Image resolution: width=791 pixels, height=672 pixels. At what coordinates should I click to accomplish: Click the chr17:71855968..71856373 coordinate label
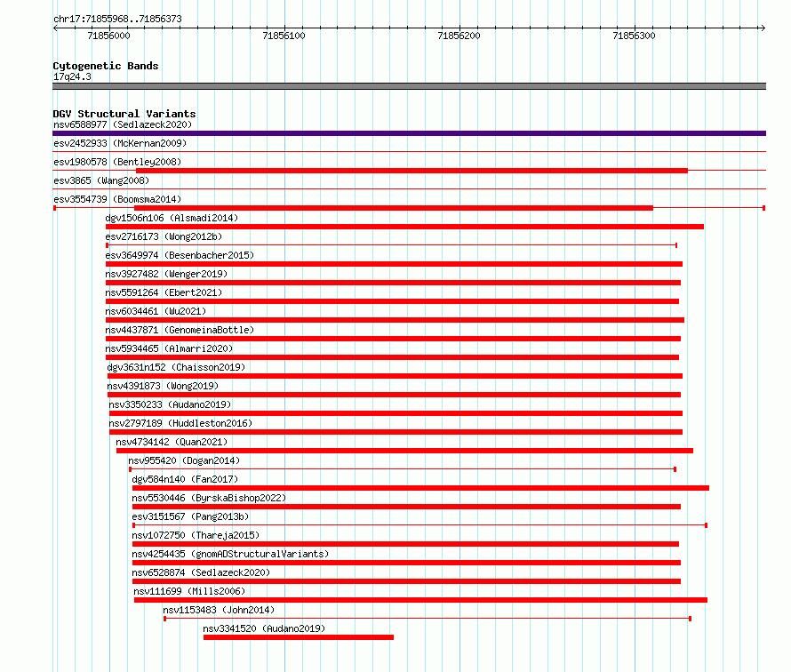pyautogui.click(x=117, y=20)
